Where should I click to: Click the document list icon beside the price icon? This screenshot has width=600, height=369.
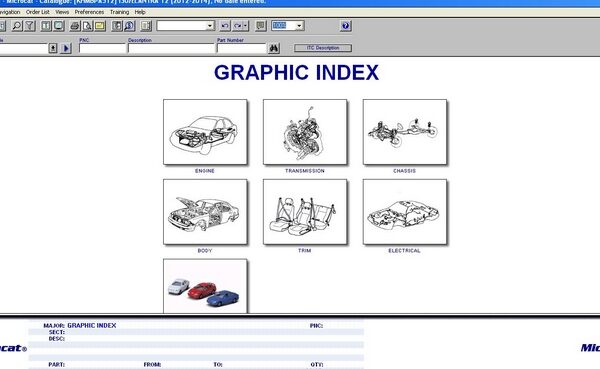(x=117, y=26)
